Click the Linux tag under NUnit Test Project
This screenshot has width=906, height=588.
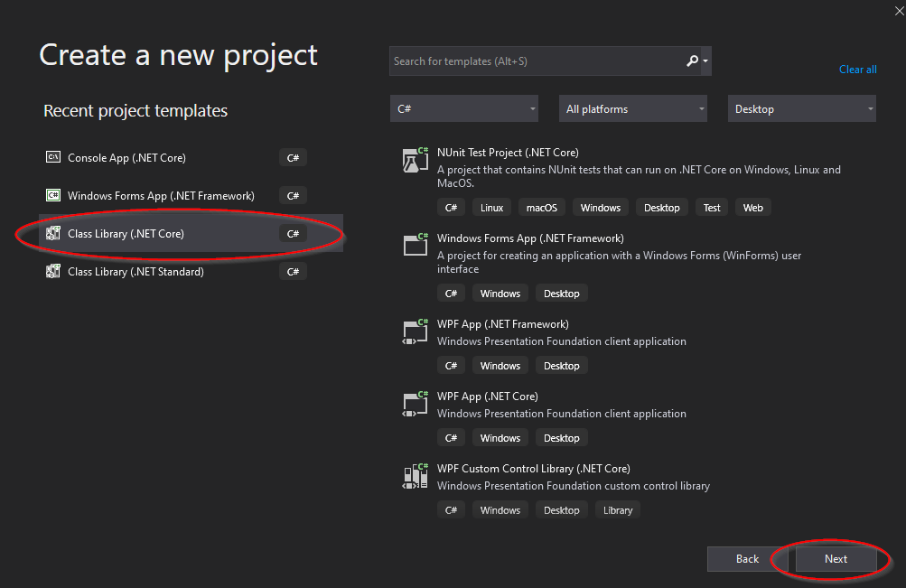[x=491, y=208]
